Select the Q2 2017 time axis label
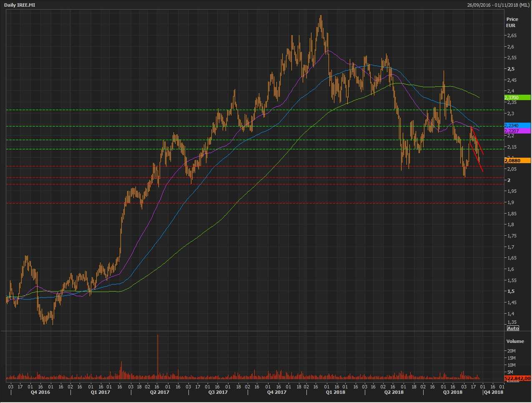This screenshot has height=403, width=532. pyautogui.click(x=159, y=392)
